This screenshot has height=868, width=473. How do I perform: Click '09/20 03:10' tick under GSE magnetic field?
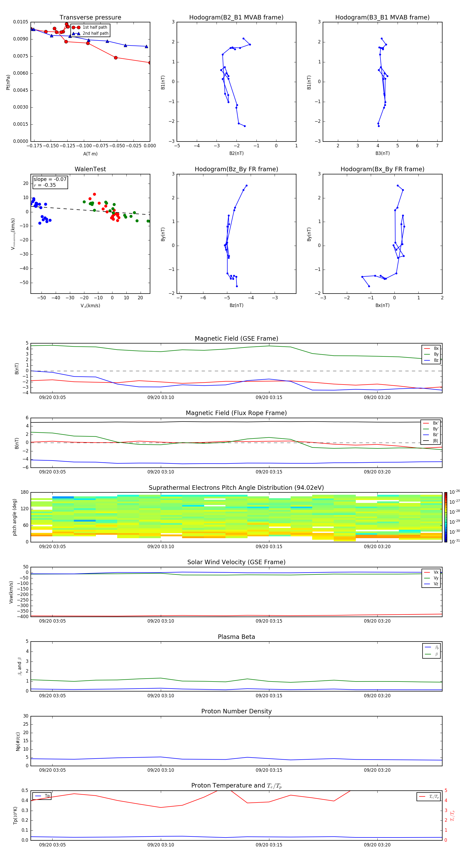(x=161, y=398)
